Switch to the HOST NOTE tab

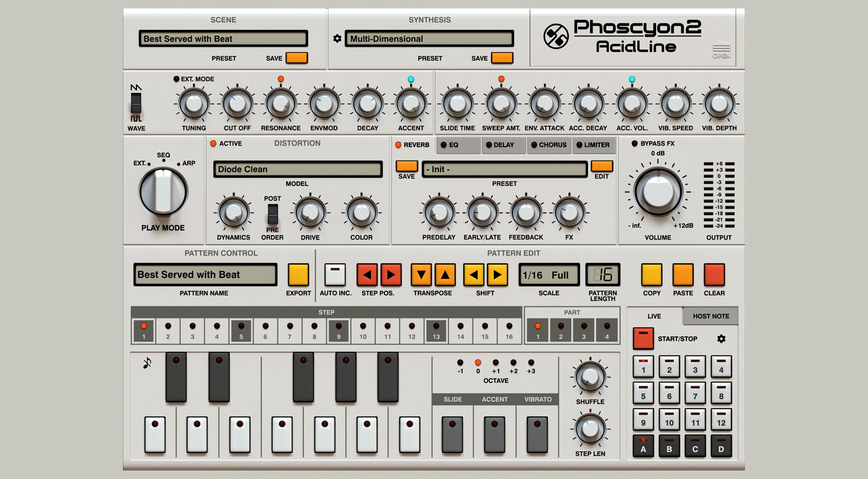point(711,316)
